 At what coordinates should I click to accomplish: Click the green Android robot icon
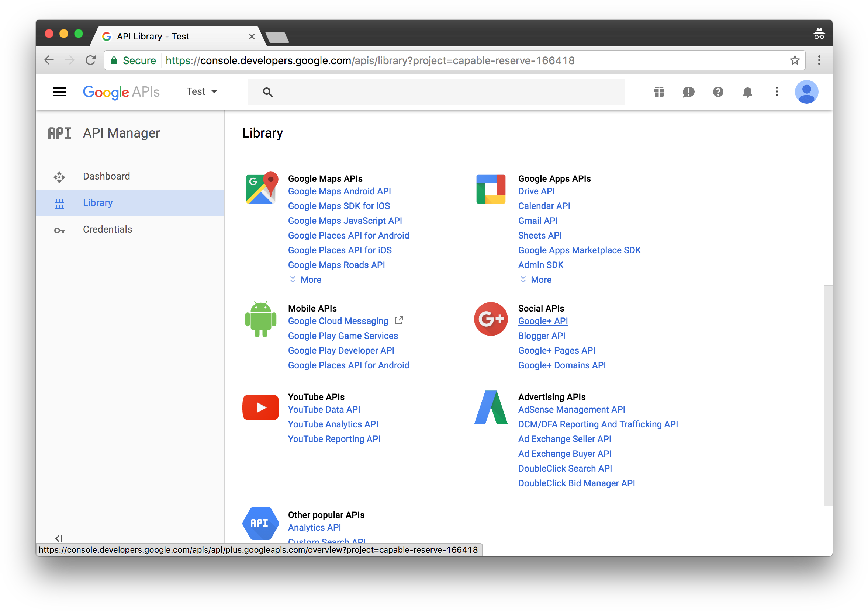click(260, 319)
